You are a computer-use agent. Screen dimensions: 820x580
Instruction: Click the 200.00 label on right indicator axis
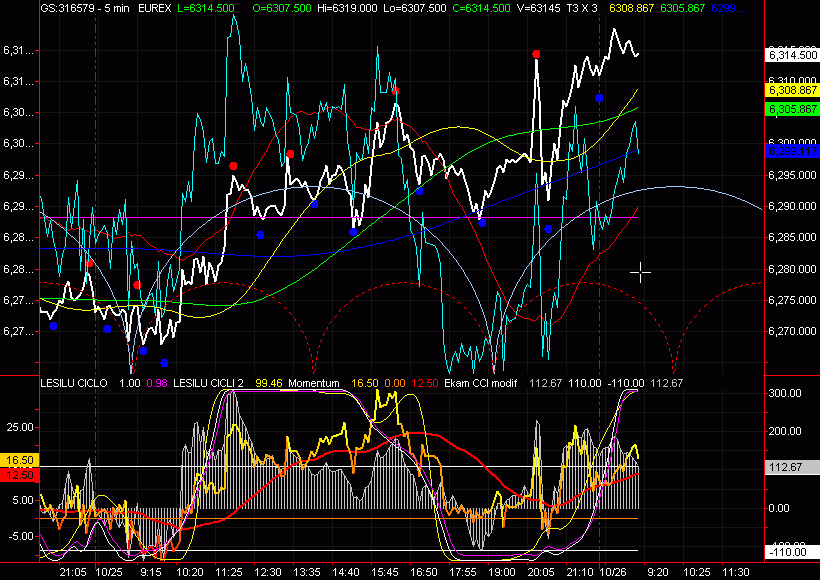786,431
